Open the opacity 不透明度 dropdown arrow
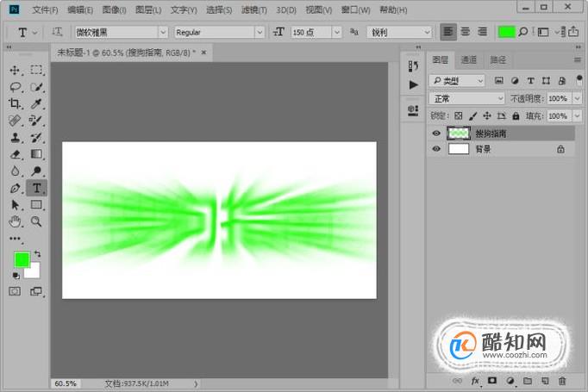The image size is (588, 392). 577,98
